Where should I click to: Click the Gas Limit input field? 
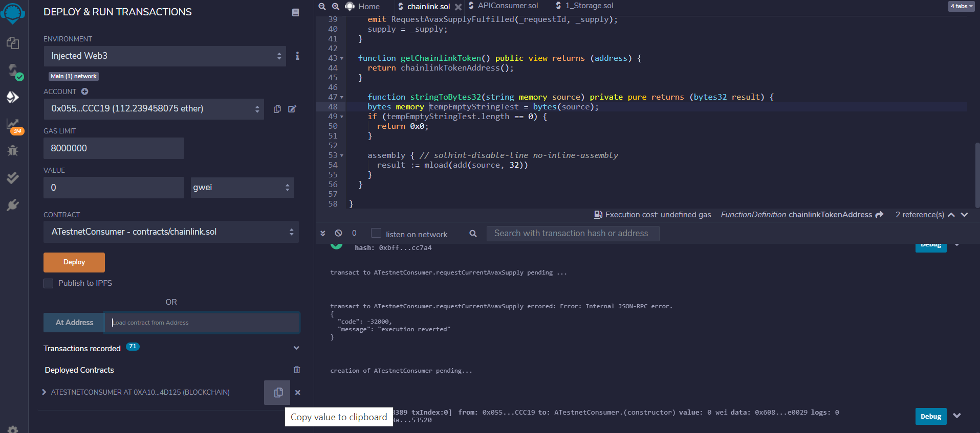114,148
